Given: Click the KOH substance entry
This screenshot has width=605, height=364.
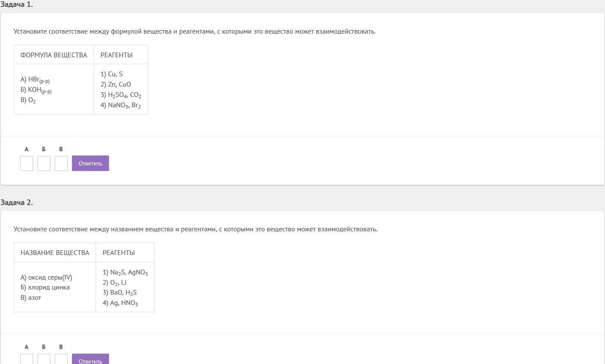Looking at the screenshot, I should (36, 90).
